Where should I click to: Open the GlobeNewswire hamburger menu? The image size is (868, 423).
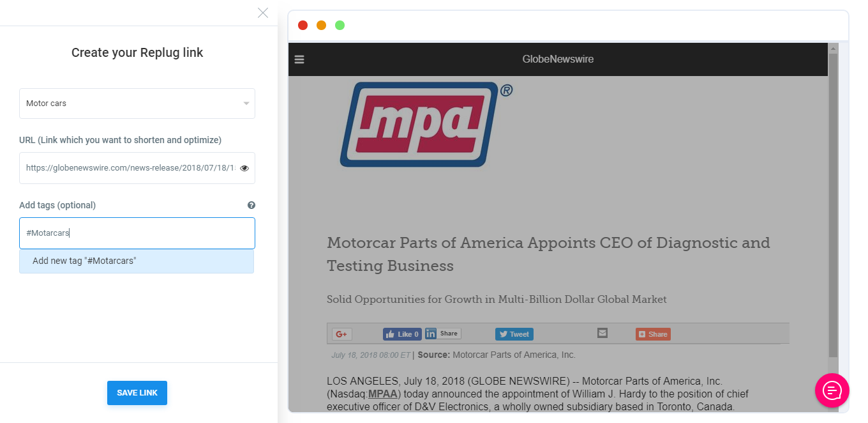pyautogui.click(x=299, y=59)
